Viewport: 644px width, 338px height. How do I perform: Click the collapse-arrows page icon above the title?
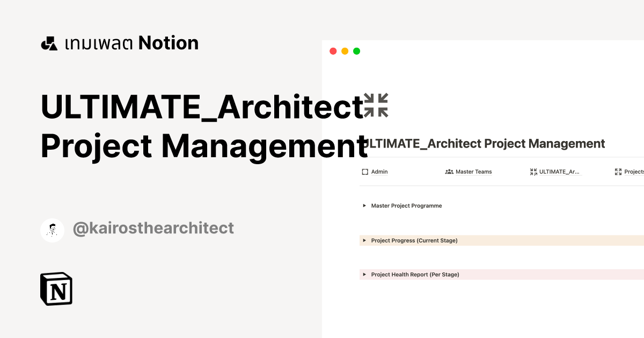click(377, 105)
